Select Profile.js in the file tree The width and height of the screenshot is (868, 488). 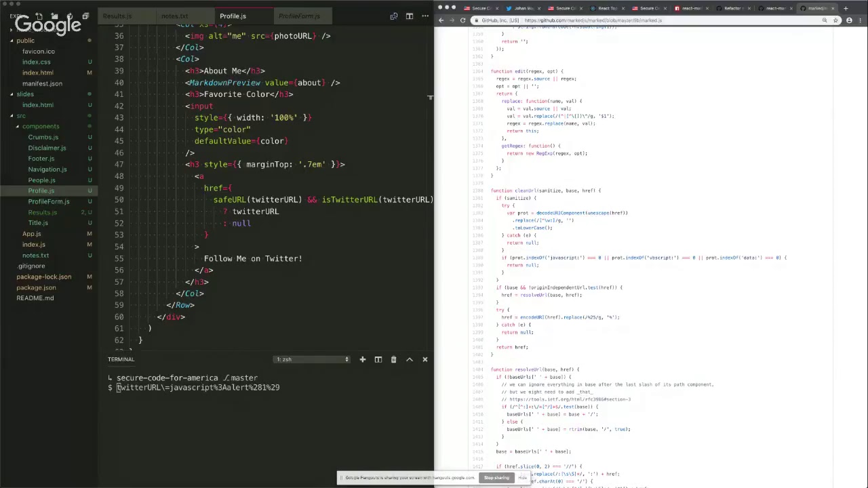pos(41,191)
